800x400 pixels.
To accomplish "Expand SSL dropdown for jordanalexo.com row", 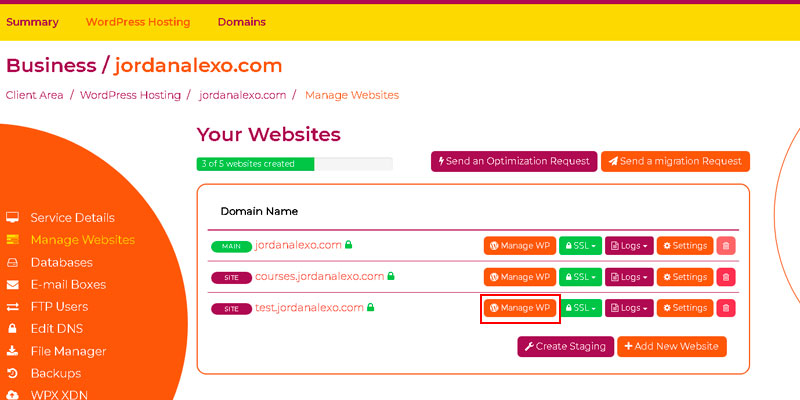I will (x=581, y=245).
